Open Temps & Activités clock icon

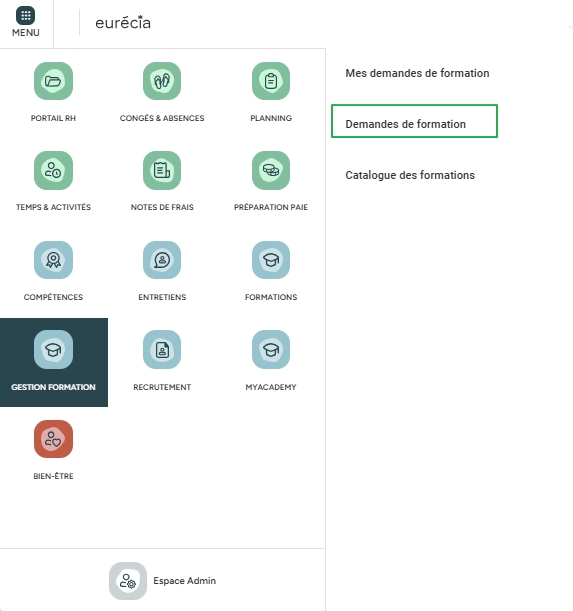point(53,170)
